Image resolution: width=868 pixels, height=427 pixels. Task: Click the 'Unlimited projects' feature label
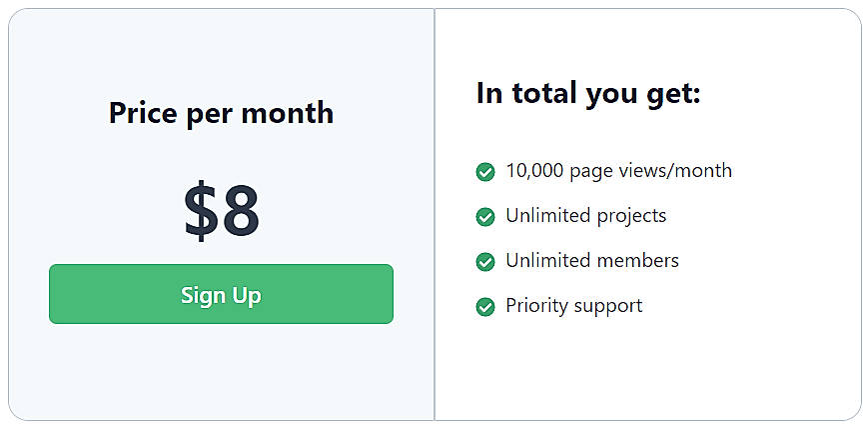point(586,216)
